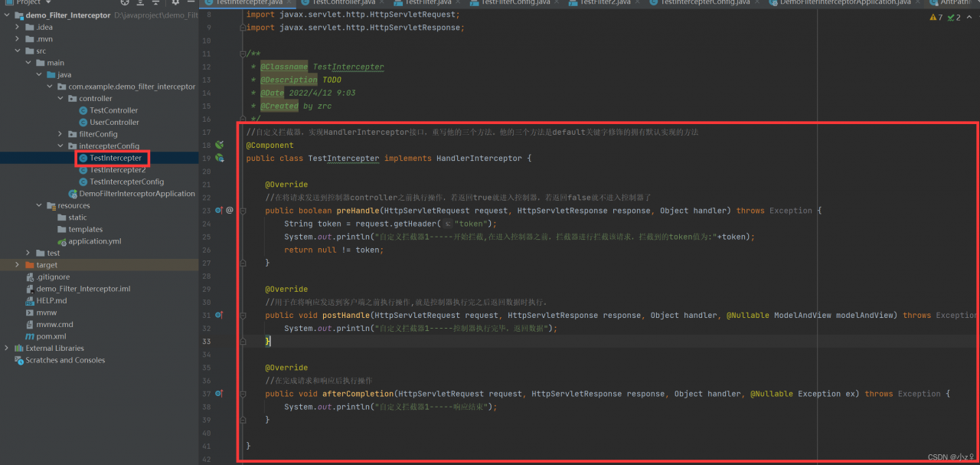Switch to TestIntercepterConfig.java tab
The width and height of the screenshot is (980, 465).
click(705, 2)
